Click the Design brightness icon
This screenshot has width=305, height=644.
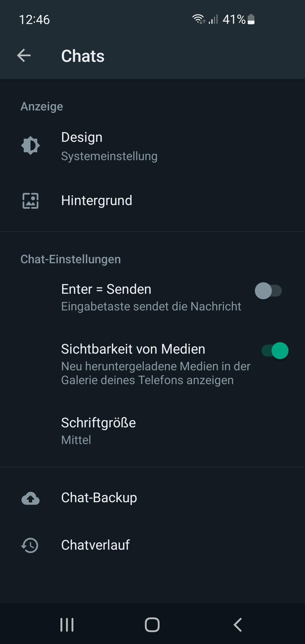tap(30, 146)
